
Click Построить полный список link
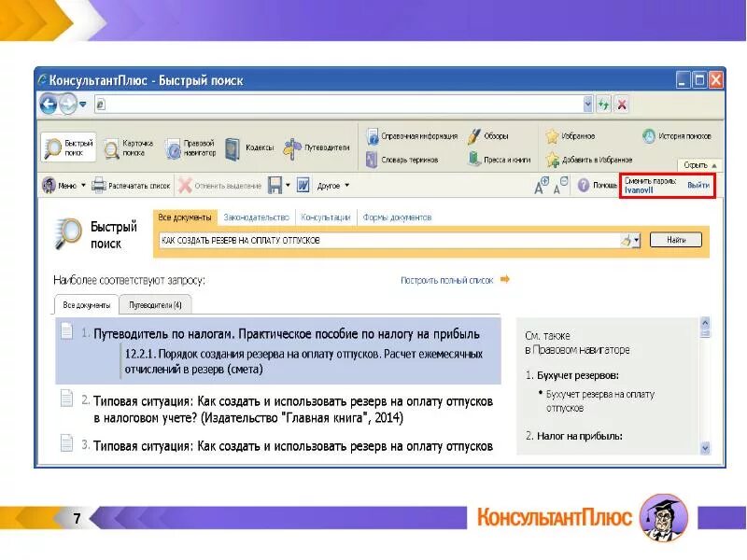[446, 281]
